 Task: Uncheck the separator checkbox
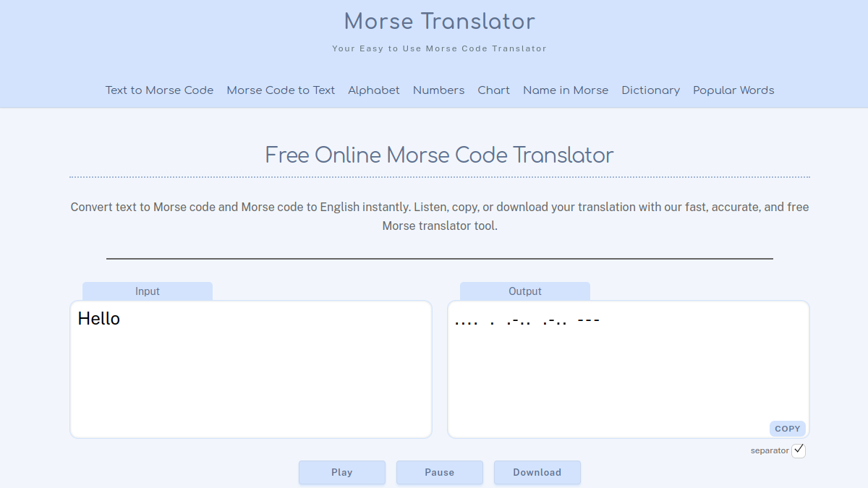(799, 450)
